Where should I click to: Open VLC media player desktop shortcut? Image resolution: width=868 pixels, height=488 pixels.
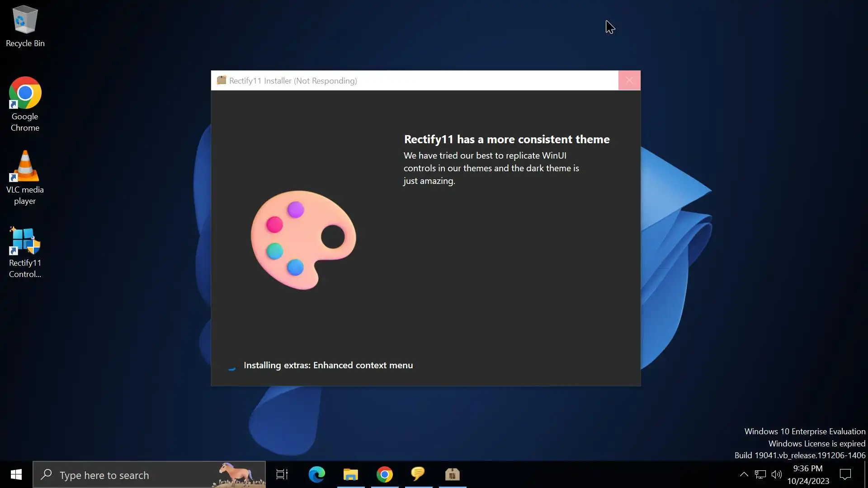click(25, 177)
